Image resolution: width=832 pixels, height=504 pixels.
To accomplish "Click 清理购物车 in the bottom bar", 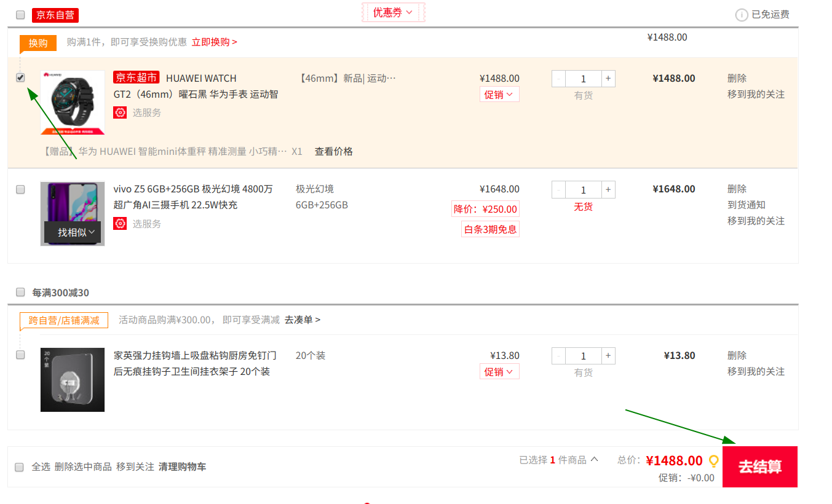I will (182, 467).
